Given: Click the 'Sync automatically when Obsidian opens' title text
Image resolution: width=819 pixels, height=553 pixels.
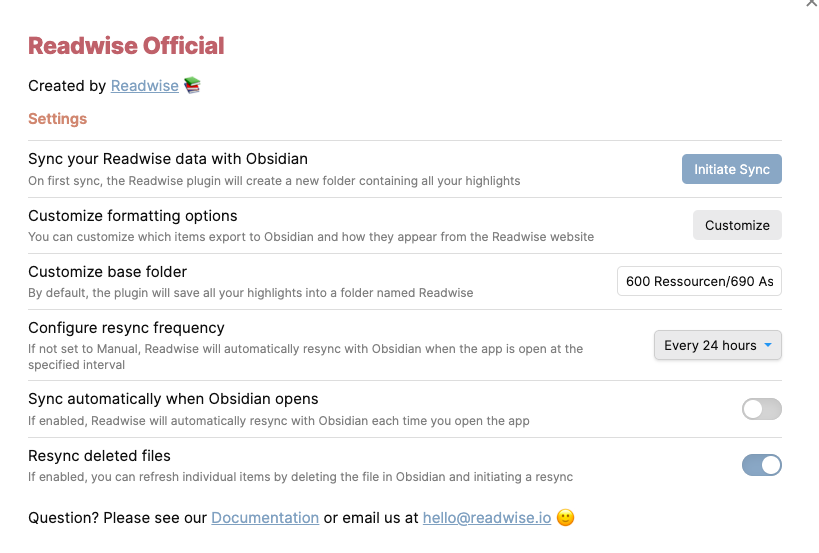Looking at the screenshot, I should 173,399.
